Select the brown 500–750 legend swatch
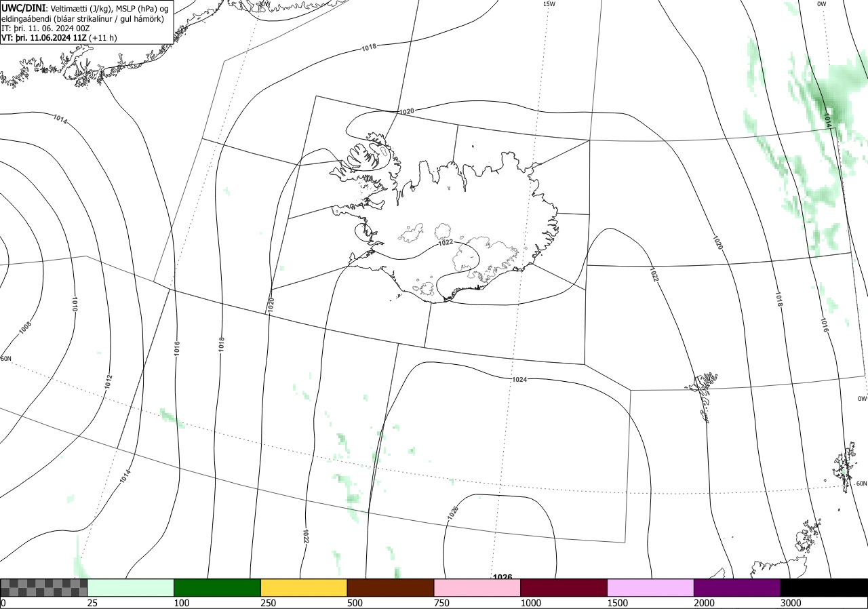Viewport: 868px width, 609px height. (x=391, y=587)
